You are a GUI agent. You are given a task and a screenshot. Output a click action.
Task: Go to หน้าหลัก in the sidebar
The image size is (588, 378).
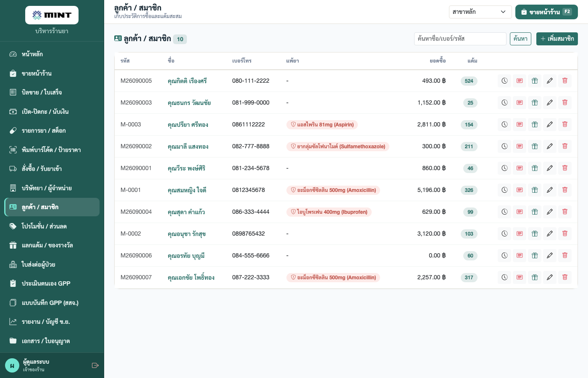(52, 54)
